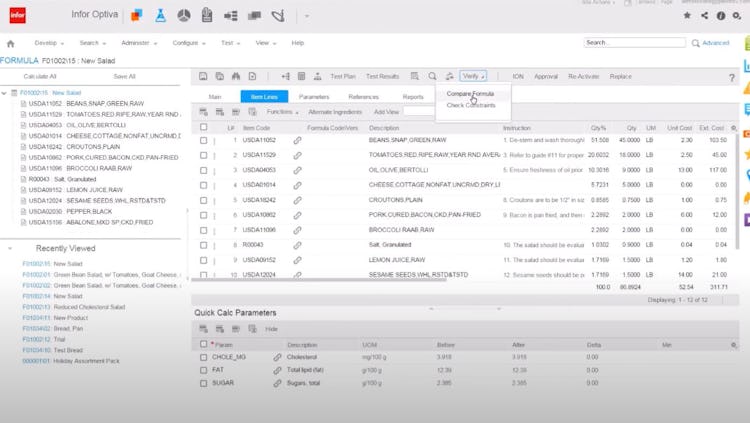Viewport: 750px width, 423px height.
Task: Click the first icon in Quick Calc toolbar
Action: [203, 329]
